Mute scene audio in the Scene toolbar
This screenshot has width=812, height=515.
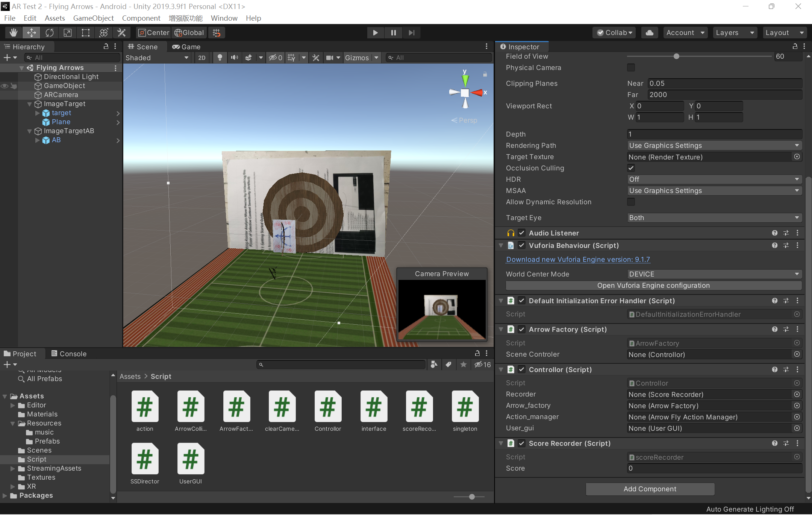234,57
